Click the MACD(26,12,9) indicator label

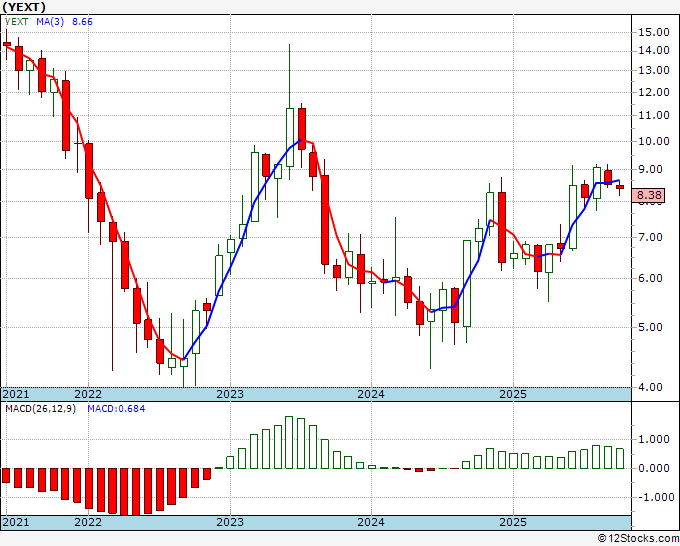(40, 409)
